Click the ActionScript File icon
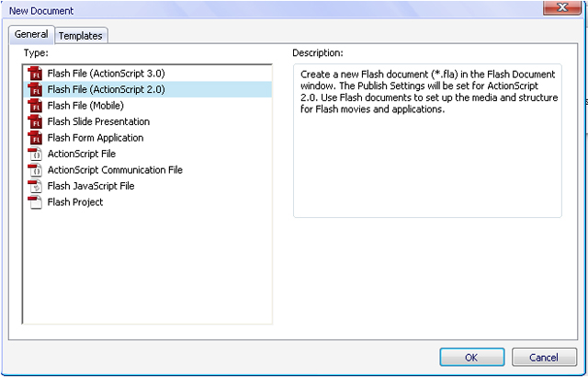Screen dimensions: 588x378 pos(35,154)
